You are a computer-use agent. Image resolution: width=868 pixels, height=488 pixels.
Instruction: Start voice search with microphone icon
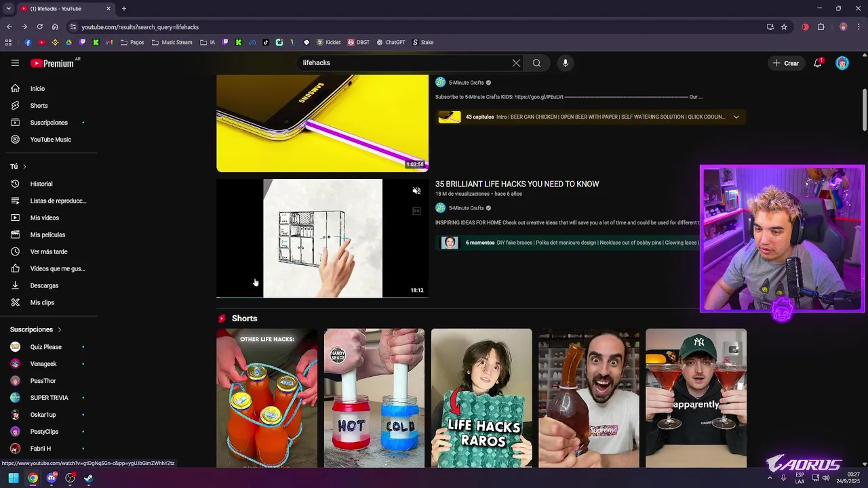click(566, 63)
